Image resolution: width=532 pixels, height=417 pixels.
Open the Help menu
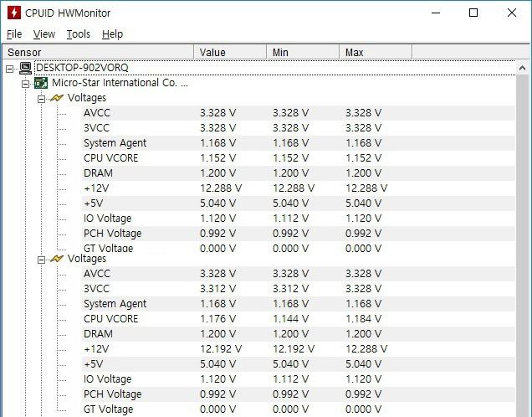coord(112,34)
